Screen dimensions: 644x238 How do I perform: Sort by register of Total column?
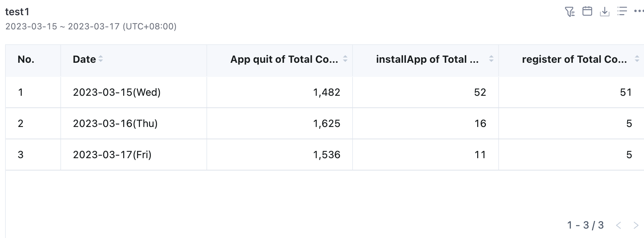[637, 59]
